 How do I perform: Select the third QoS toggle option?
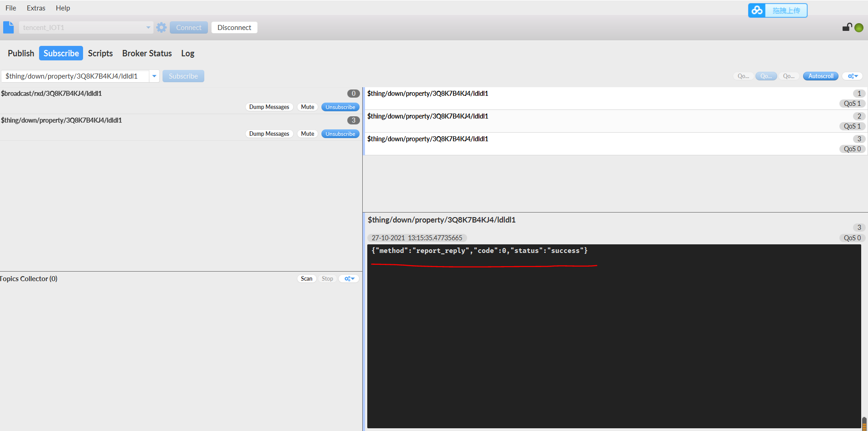click(789, 76)
